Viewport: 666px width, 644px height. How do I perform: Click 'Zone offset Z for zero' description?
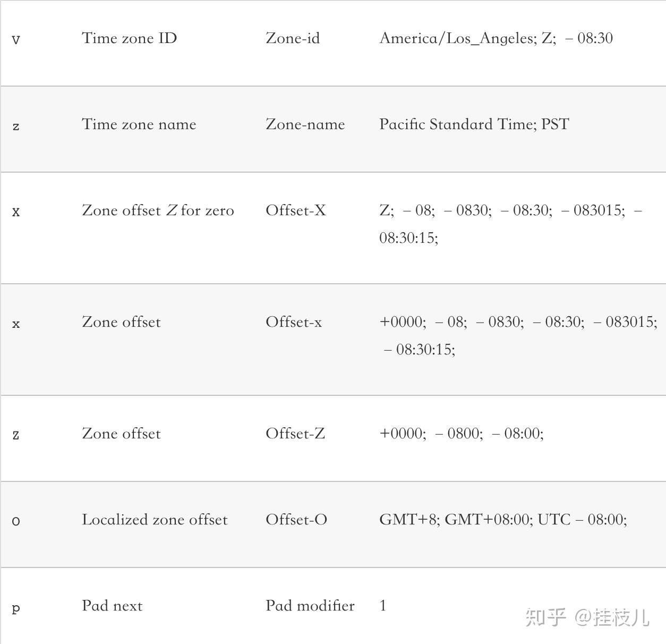(158, 210)
